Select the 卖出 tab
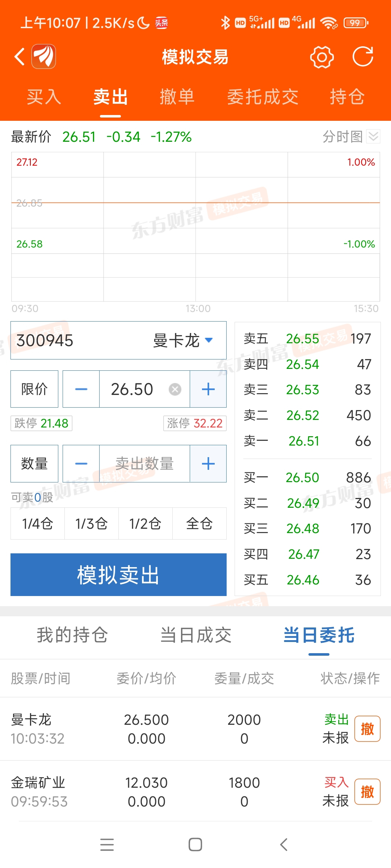Image resolution: width=391 pixels, height=868 pixels. (110, 97)
